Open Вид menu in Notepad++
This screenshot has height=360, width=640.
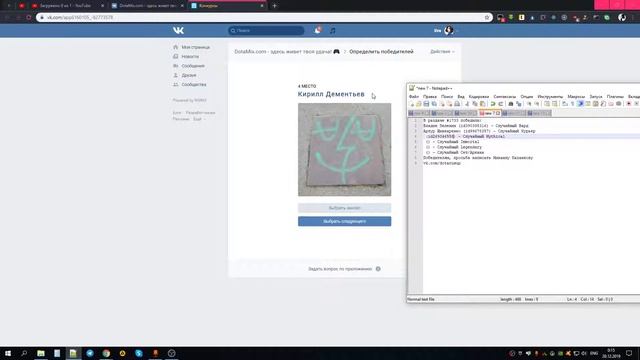(x=461, y=97)
